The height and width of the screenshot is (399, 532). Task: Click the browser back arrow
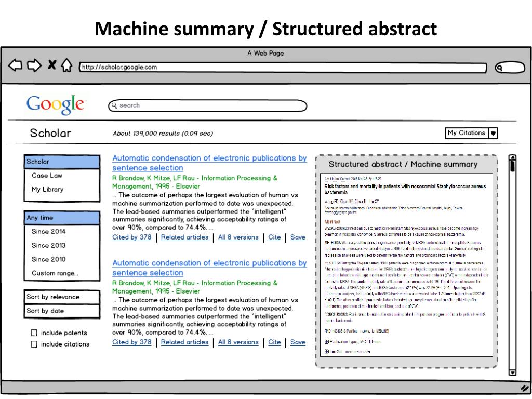[x=15, y=65]
